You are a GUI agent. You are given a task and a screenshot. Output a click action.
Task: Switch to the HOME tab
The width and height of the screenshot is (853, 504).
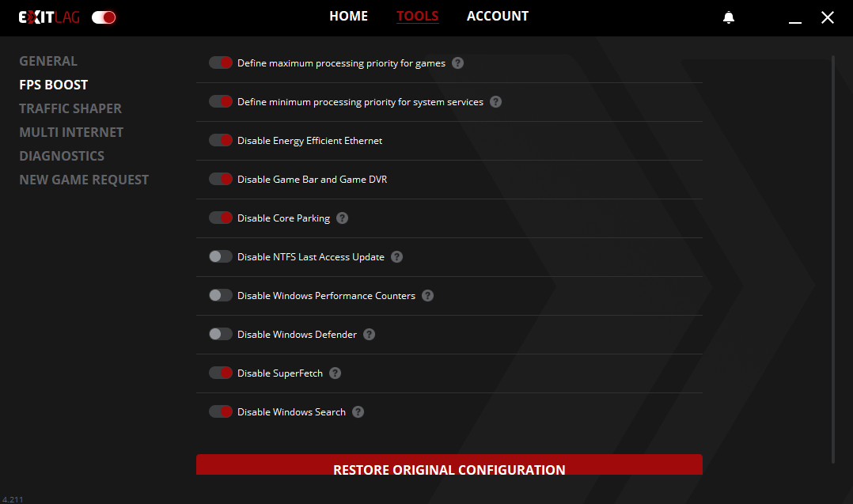(x=348, y=17)
